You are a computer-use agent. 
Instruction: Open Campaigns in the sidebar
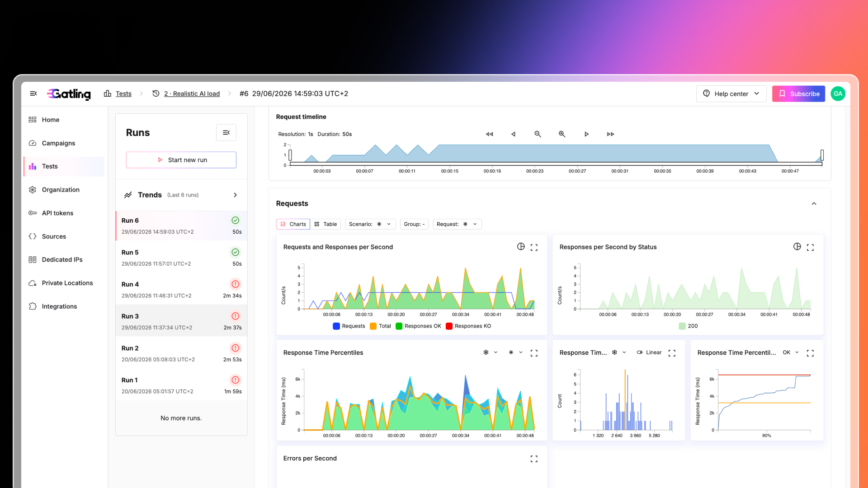(x=64, y=143)
